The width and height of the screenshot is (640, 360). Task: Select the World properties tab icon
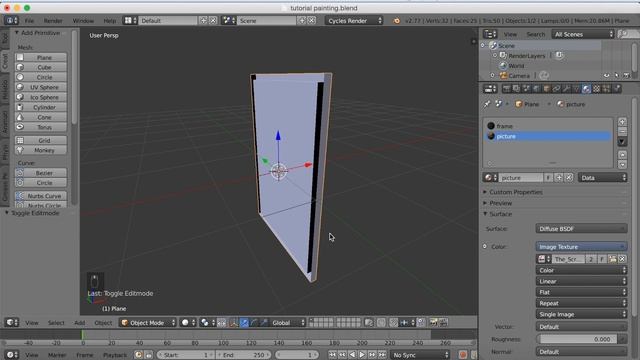click(x=536, y=89)
